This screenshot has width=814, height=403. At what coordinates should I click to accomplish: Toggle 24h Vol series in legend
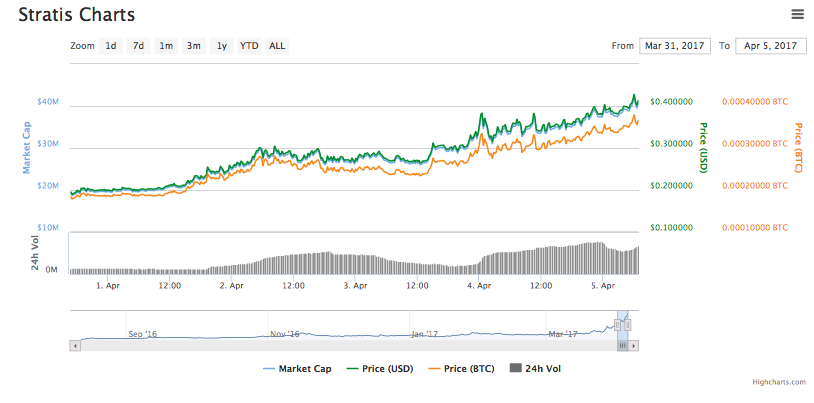point(535,369)
